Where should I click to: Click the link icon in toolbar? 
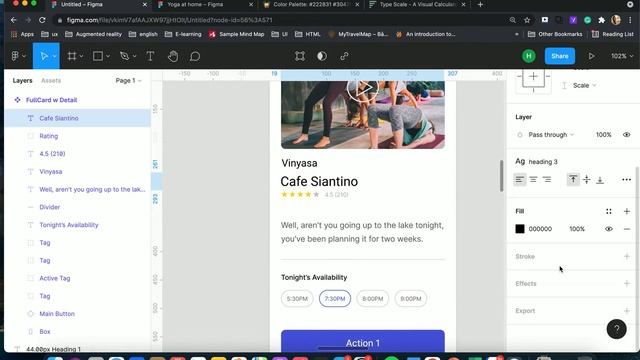pos(344,56)
